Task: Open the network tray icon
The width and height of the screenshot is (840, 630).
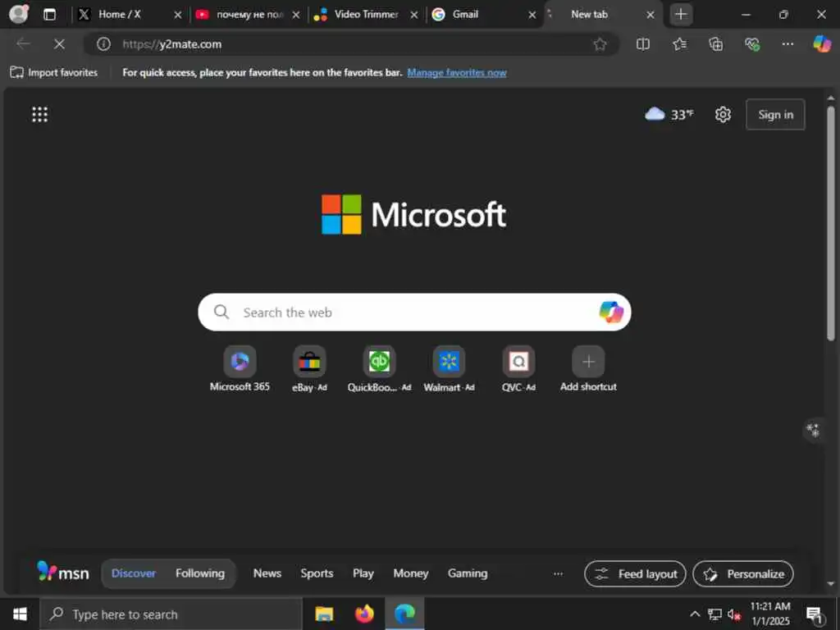Action: tap(714, 614)
